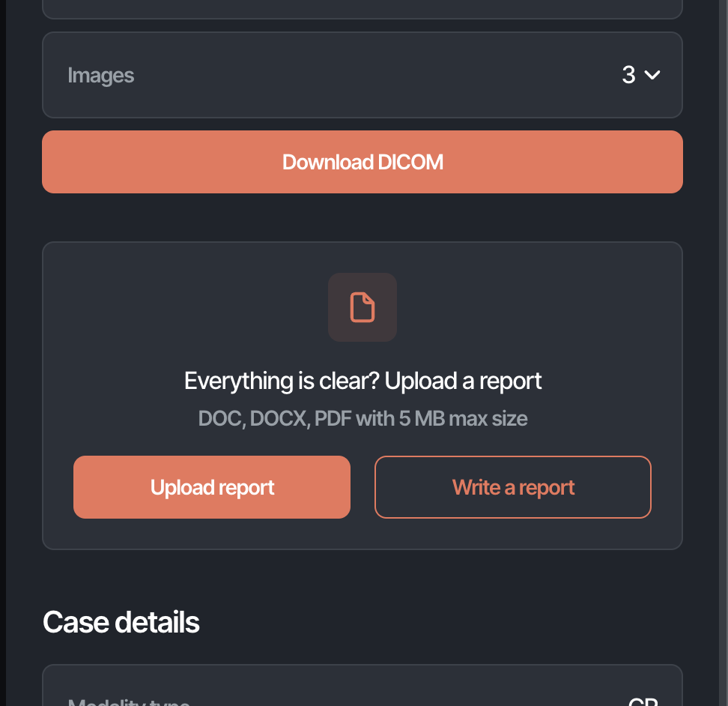The width and height of the screenshot is (728, 706).
Task: Open the Write a report option
Action: coord(512,487)
